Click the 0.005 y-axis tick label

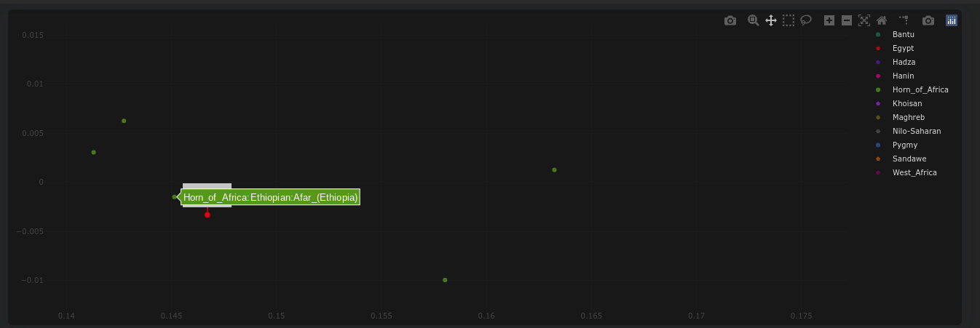click(33, 133)
